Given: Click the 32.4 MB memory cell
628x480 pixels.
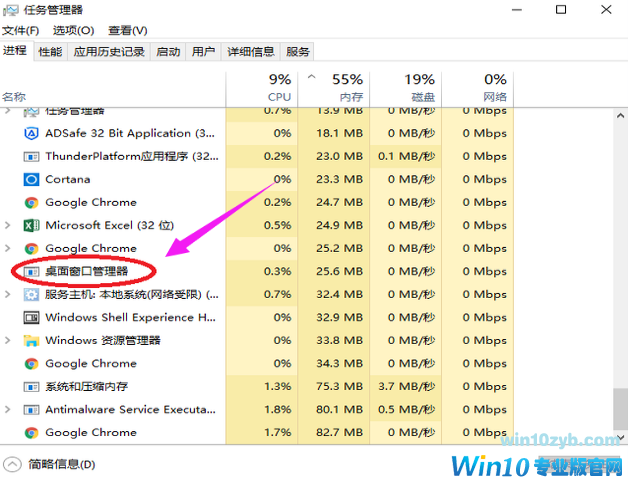Looking at the screenshot, I should (x=334, y=294).
